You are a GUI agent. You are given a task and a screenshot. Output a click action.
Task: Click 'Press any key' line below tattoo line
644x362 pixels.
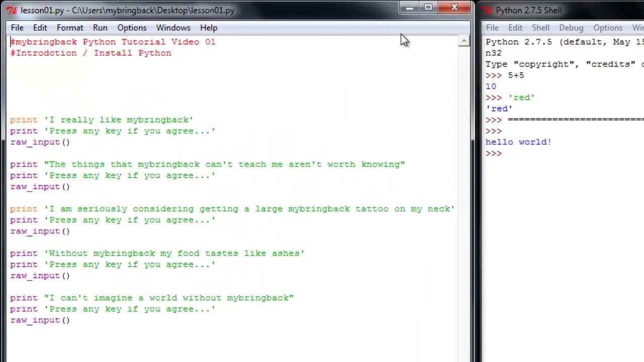point(113,220)
